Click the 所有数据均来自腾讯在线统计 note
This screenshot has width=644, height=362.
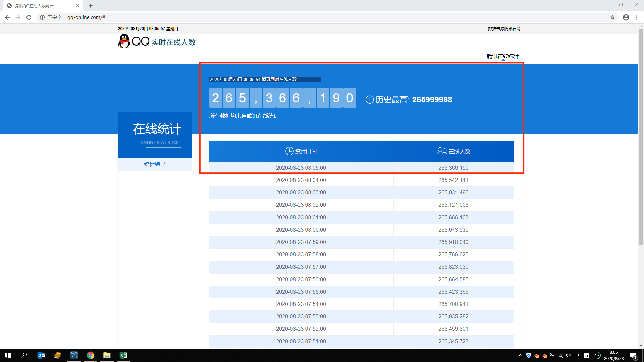click(244, 116)
